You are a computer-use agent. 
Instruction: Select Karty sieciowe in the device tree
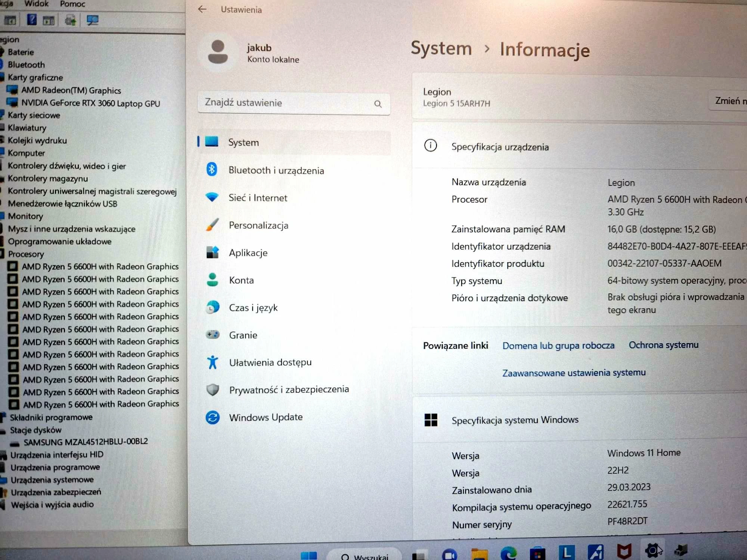(34, 115)
